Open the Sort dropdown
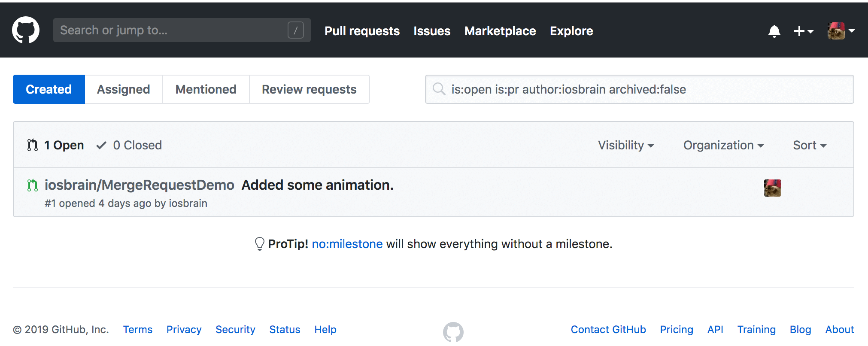 click(809, 145)
